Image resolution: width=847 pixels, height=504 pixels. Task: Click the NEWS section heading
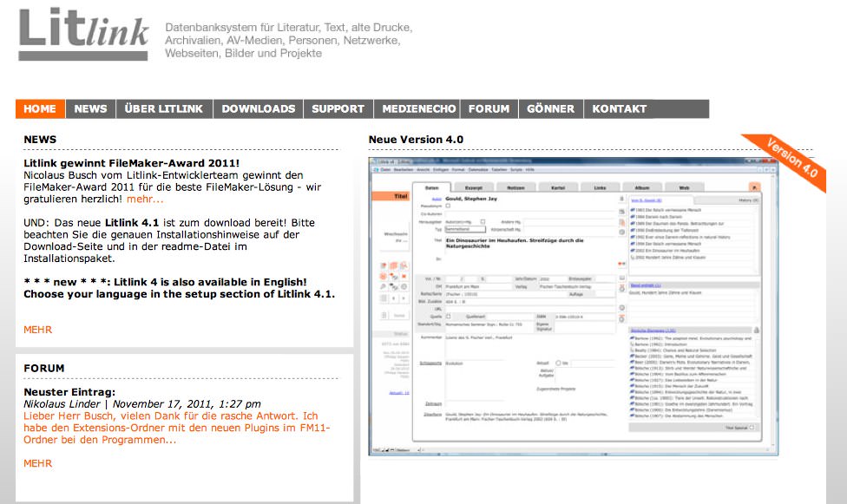point(40,140)
